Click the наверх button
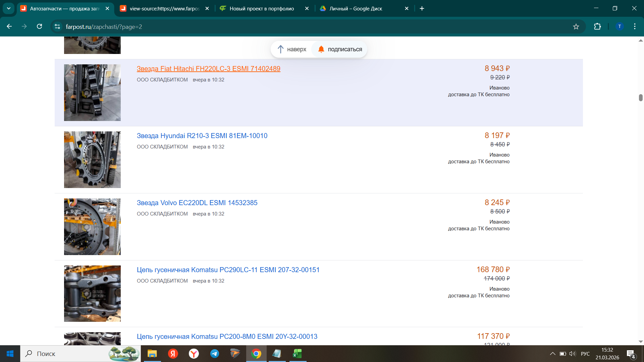Viewport: 644px width, 362px height. click(x=292, y=49)
